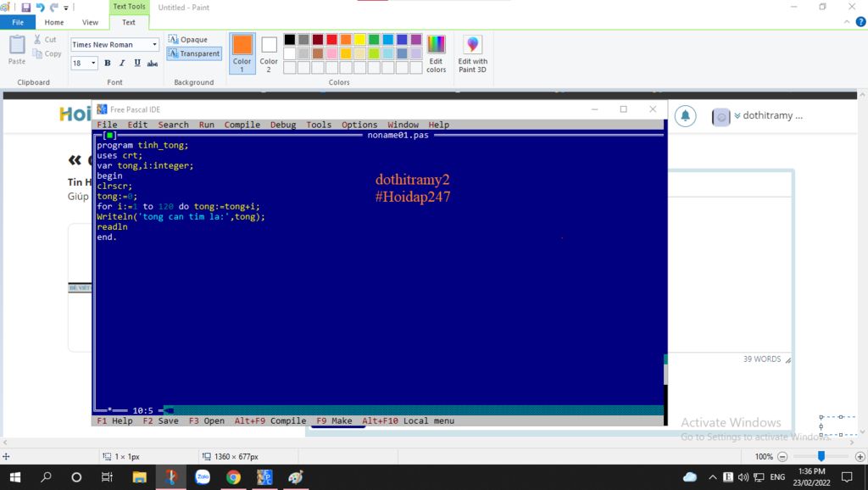The image size is (868, 490).
Task: Click the zoom in plus button
Action: tap(860, 457)
